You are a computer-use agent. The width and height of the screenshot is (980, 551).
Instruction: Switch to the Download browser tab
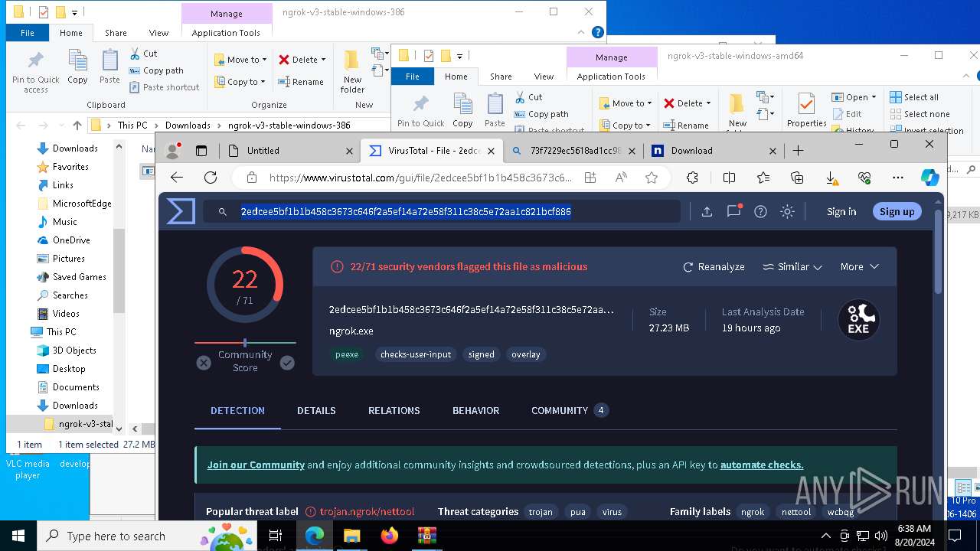coord(713,151)
